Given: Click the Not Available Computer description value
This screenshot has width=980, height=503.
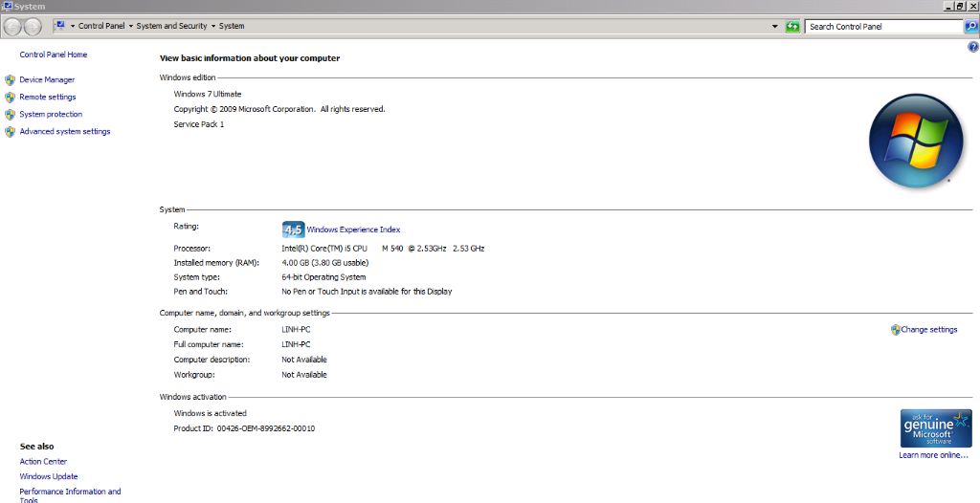Looking at the screenshot, I should 304,360.
